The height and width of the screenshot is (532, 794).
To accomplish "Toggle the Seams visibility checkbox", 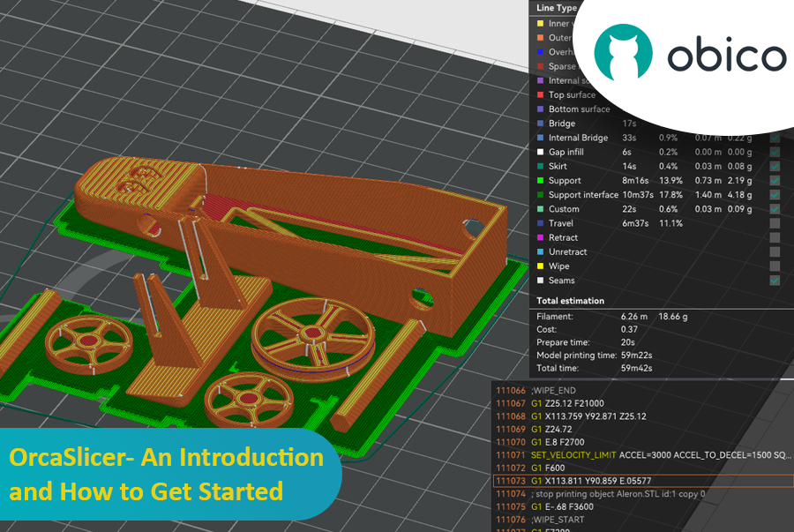I will (x=775, y=281).
